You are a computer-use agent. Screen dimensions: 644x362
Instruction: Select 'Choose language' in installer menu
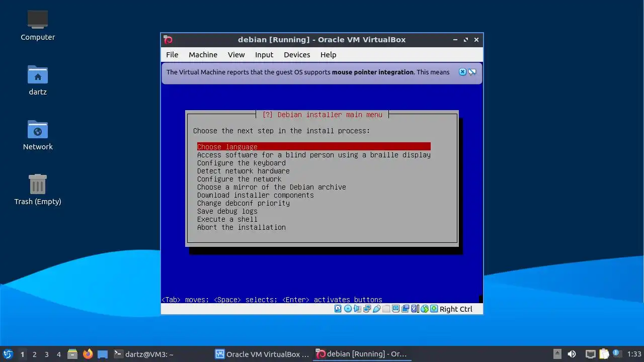pos(314,147)
